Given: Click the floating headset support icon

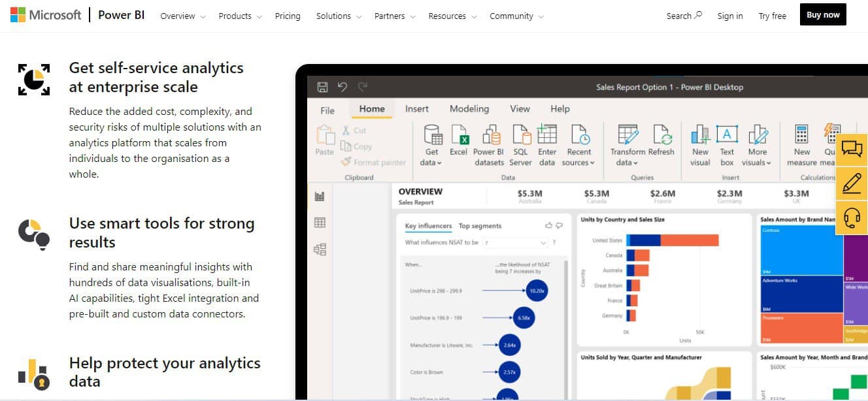Looking at the screenshot, I should coord(852,217).
